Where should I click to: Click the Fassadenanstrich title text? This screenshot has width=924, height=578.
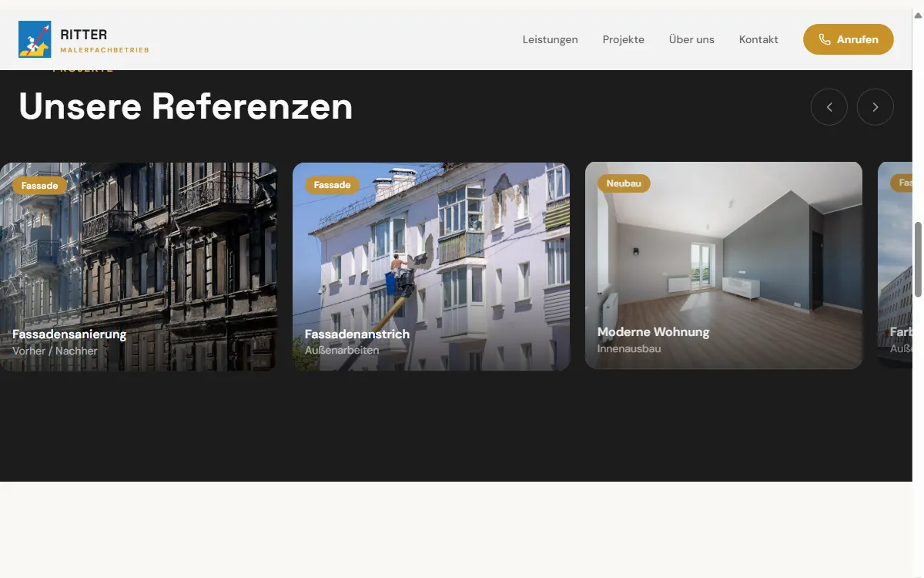[357, 334]
